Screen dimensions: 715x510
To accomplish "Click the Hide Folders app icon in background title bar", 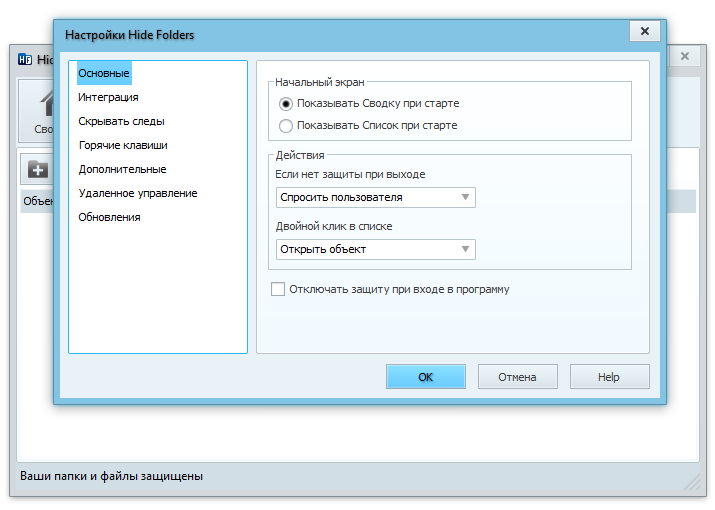I will coord(26,59).
